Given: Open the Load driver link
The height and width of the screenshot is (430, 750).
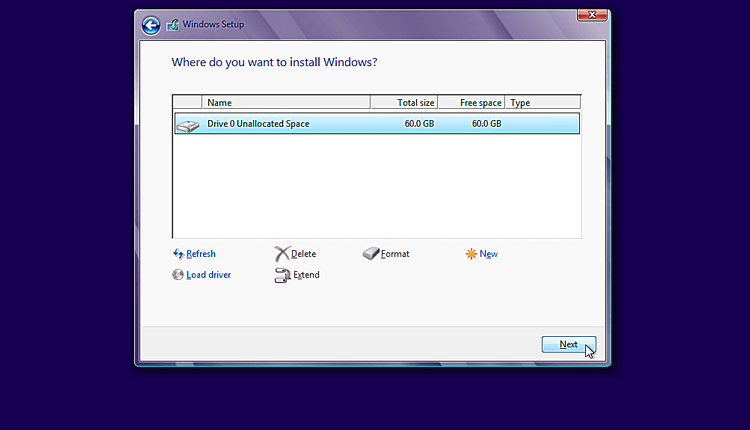Looking at the screenshot, I should (209, 275).
